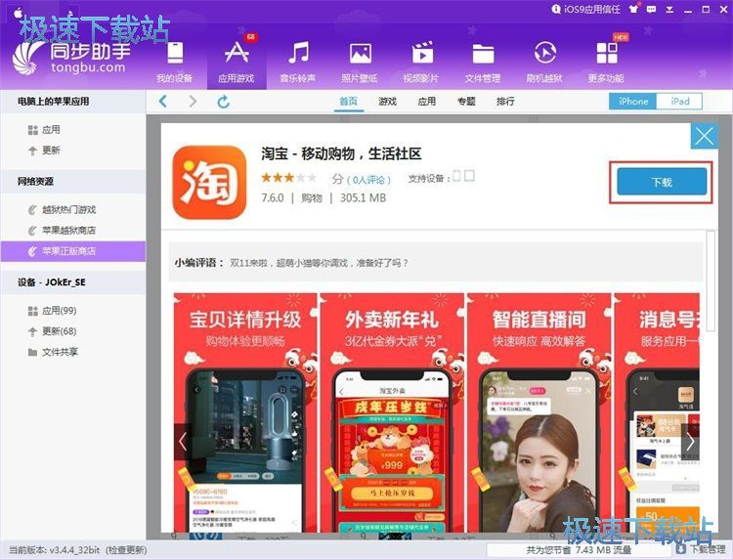Show previous screenshot with left carousel arrow
Screen dimensions: 733x560
click(x=183, y=441)
